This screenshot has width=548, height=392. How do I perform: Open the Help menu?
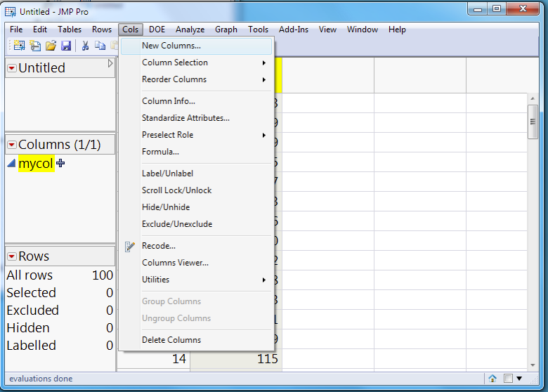[x=397, y=30]
